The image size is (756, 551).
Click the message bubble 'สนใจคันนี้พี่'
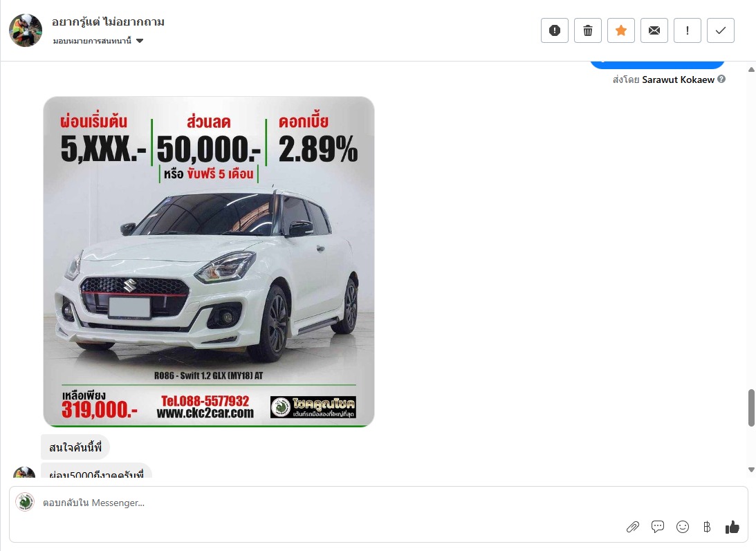coord(75,447)
